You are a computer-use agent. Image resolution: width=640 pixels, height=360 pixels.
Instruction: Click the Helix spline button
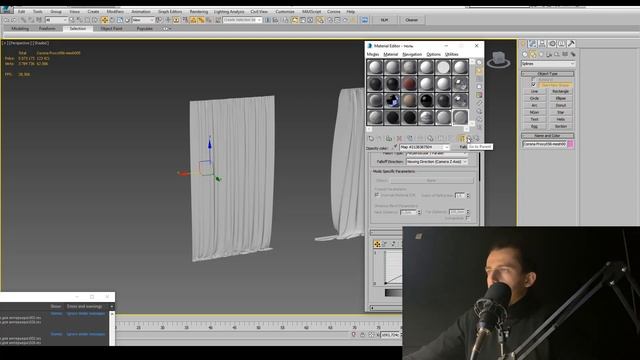[560, 119]
